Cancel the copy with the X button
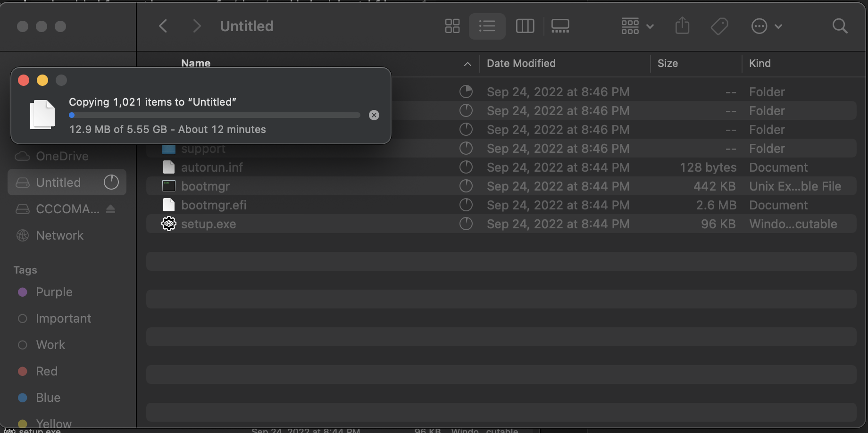868x433 pixels. pyautogui.click(x=374, y=115)
